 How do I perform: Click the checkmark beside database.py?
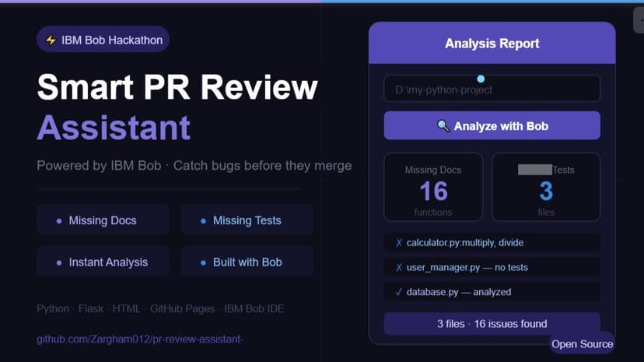click(x=398, y=292)
